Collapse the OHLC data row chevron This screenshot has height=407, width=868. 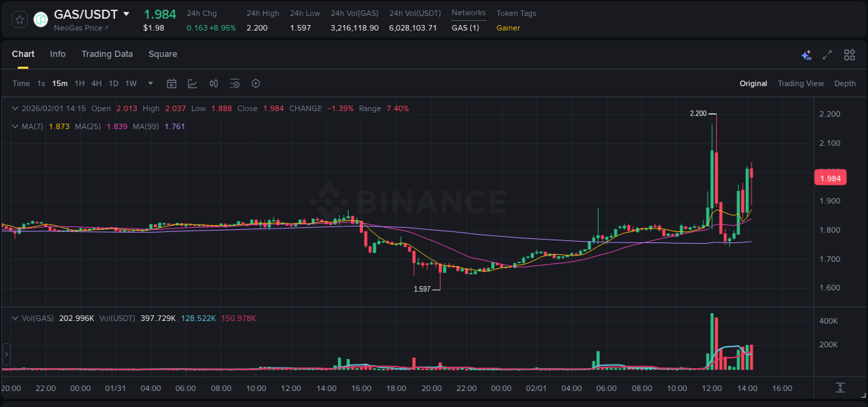pos(15,108)
